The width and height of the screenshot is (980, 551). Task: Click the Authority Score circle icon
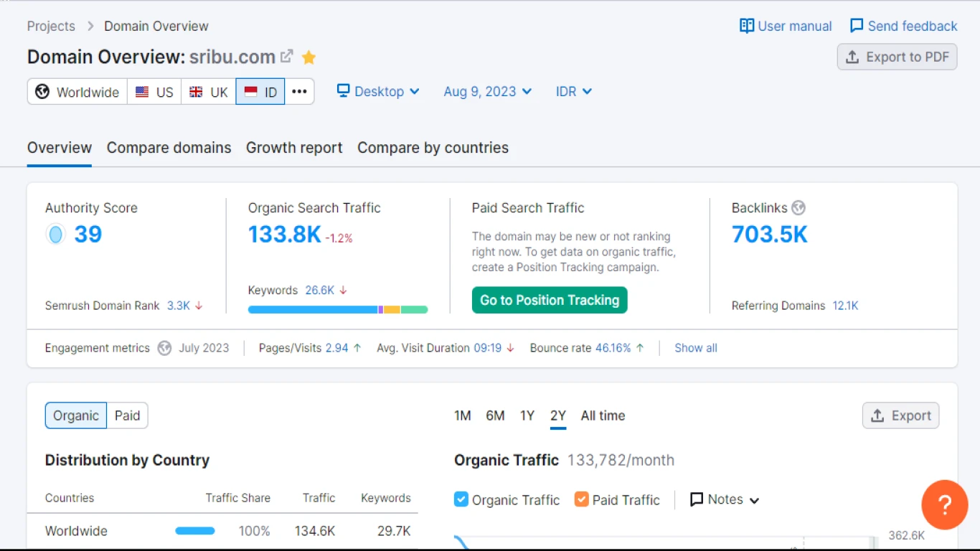[56, 234]
